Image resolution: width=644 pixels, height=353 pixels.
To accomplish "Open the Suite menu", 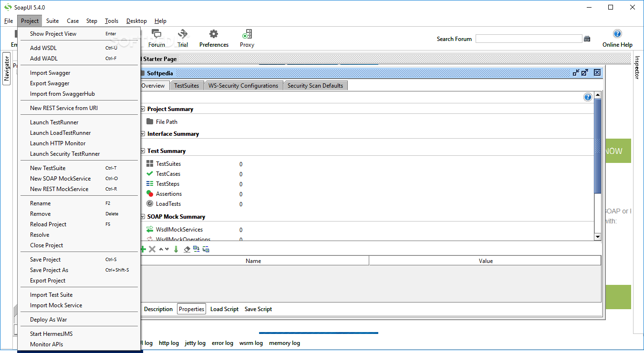I will 52,21.
